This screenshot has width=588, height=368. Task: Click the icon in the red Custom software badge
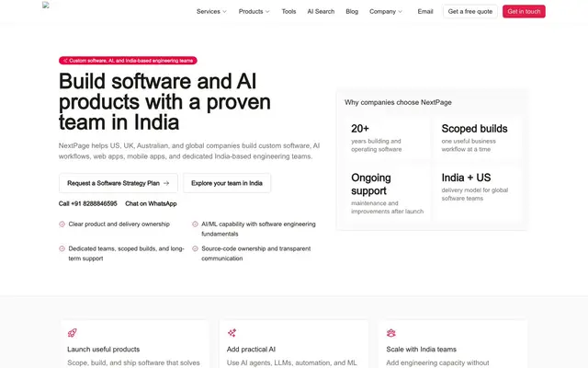(65, 61)
